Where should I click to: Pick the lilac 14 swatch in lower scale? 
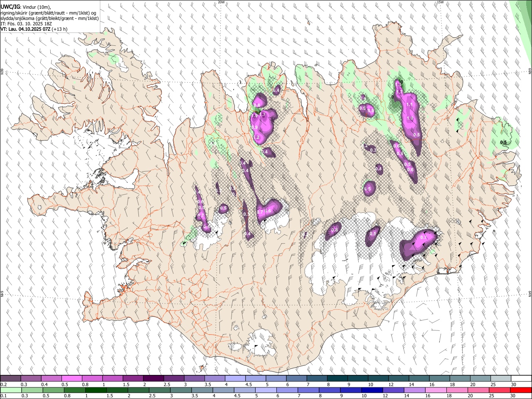(x=414, y=390)
